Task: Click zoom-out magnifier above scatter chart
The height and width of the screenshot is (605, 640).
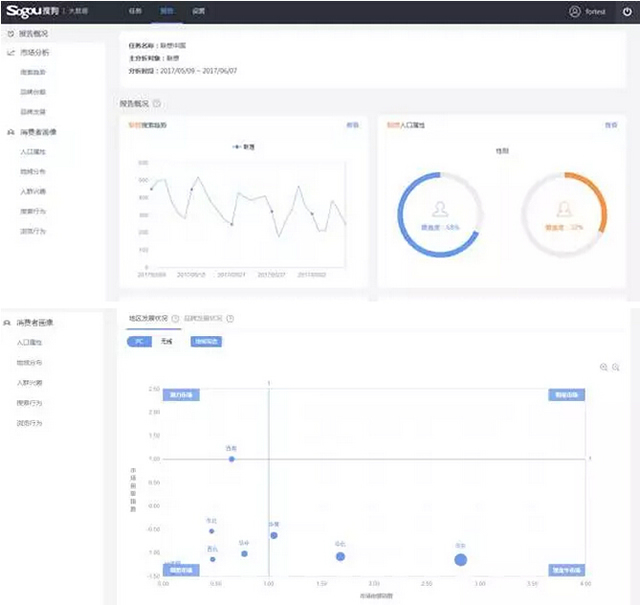Action: point(616,368)
